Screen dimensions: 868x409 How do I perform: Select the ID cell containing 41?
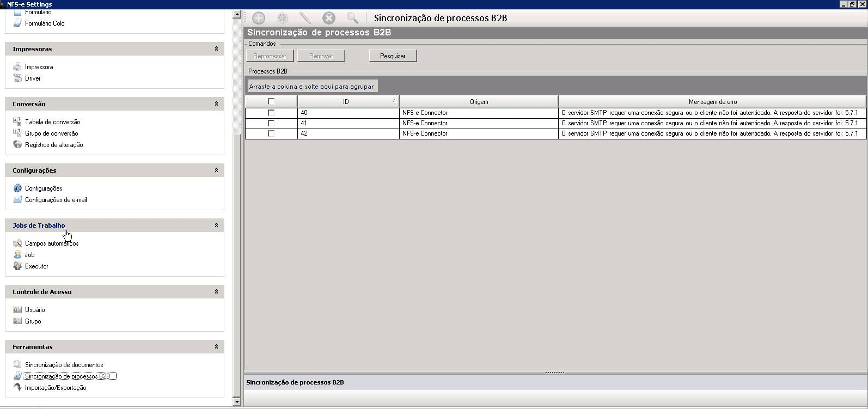point(348,123)
